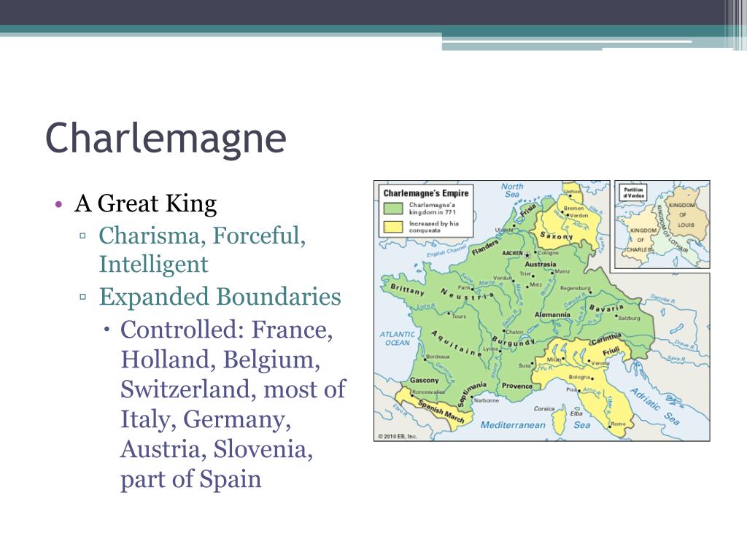Click the Charlemagne's Empire map image
Viewport: 747px width, 560px height.
(x=542, y=311)
